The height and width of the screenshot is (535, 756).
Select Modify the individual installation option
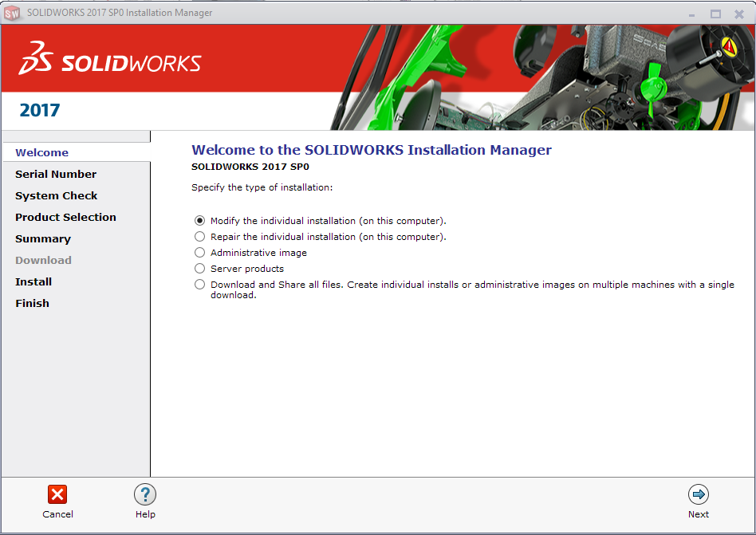pos(200,221)
